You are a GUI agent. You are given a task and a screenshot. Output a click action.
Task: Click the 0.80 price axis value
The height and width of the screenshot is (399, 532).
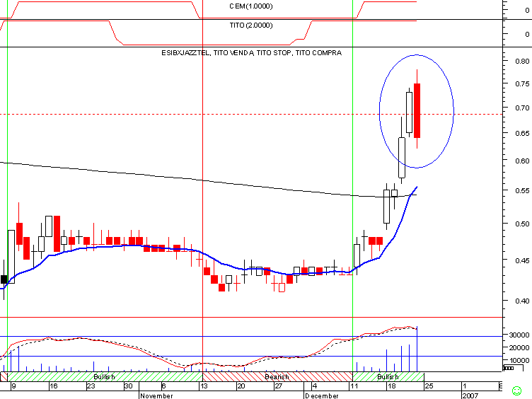[522, 61]
